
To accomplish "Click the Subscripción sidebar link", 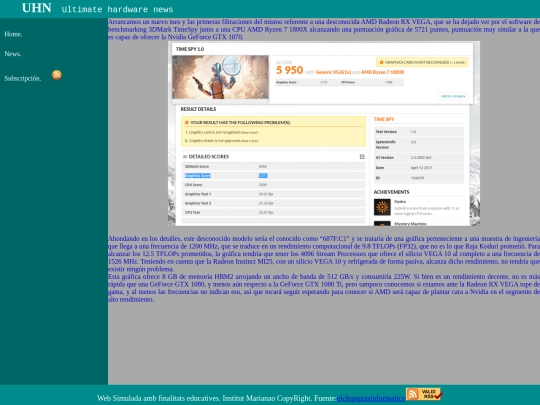I will [x=23, y=79].
